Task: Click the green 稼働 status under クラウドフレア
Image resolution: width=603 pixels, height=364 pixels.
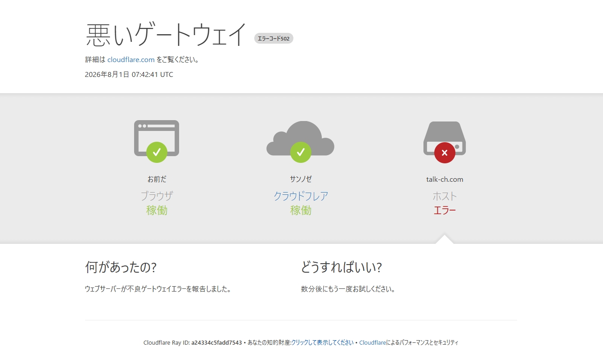Action: [301, 210]
